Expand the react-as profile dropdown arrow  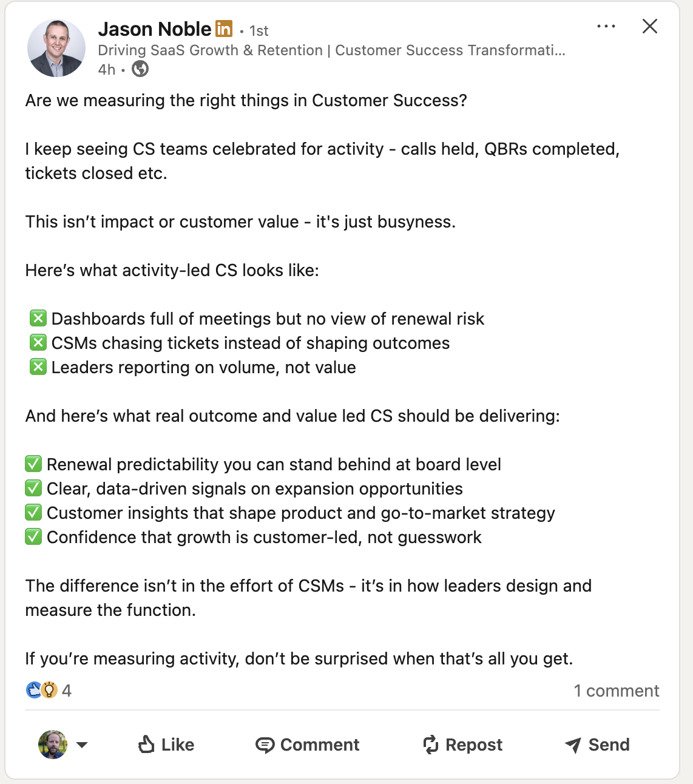point(82,745)
